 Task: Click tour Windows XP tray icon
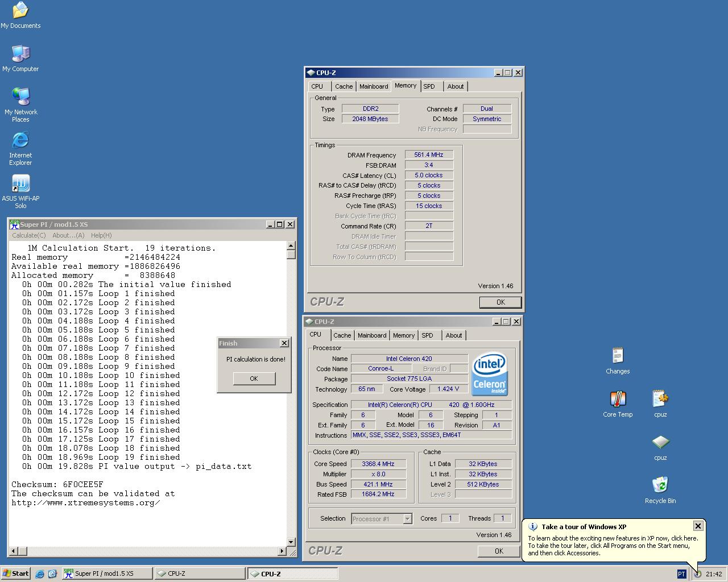pyautogui.click(x=697, y=573)
